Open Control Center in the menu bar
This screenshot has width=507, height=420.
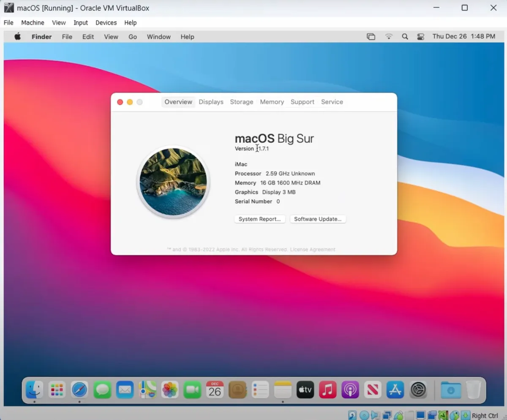420,37
